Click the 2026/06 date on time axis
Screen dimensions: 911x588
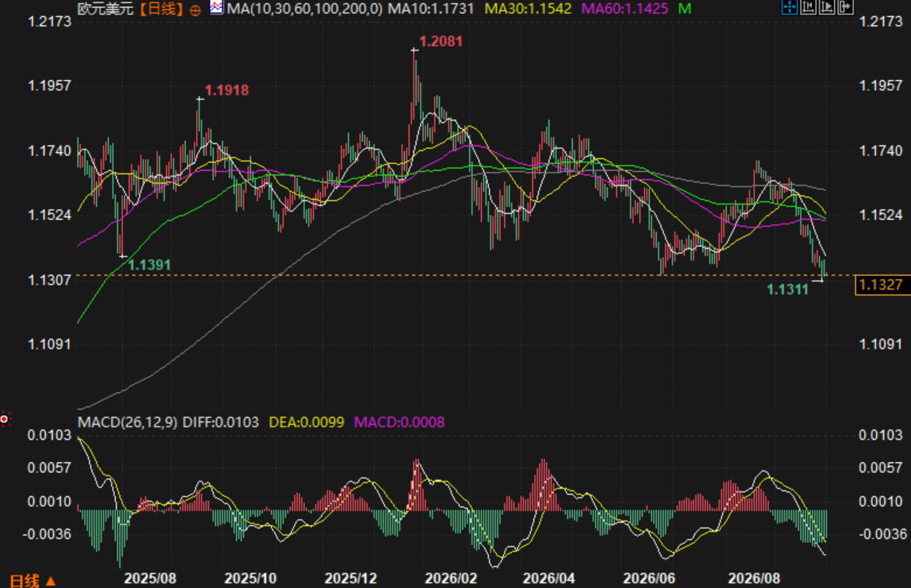tap(650, 579)
